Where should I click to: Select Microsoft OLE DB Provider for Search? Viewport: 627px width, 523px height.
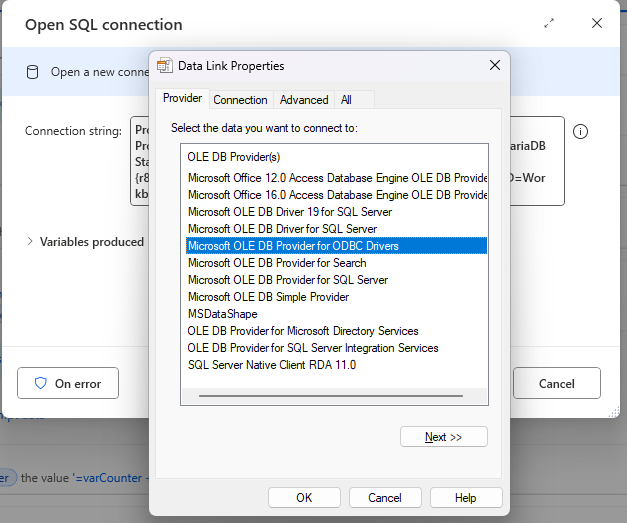pos(277,263)
